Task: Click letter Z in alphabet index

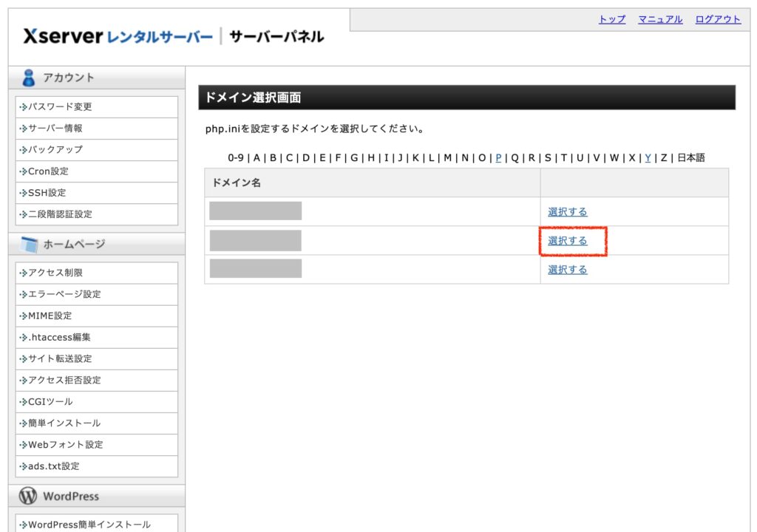Action: point(664,158)
